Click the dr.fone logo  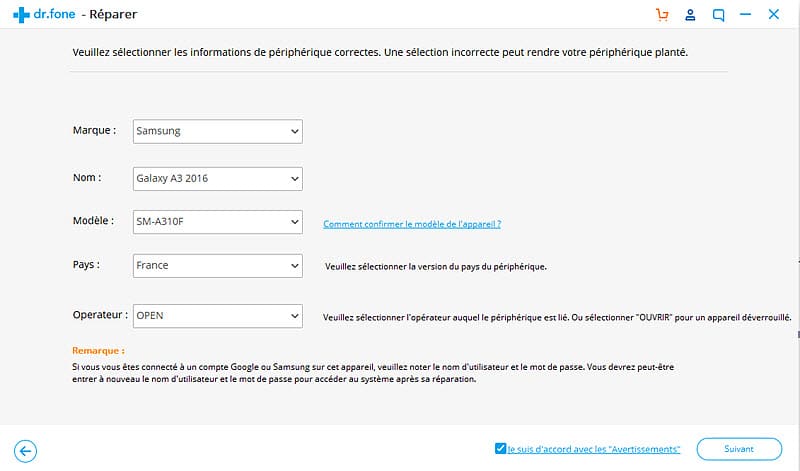coord(44,14)
